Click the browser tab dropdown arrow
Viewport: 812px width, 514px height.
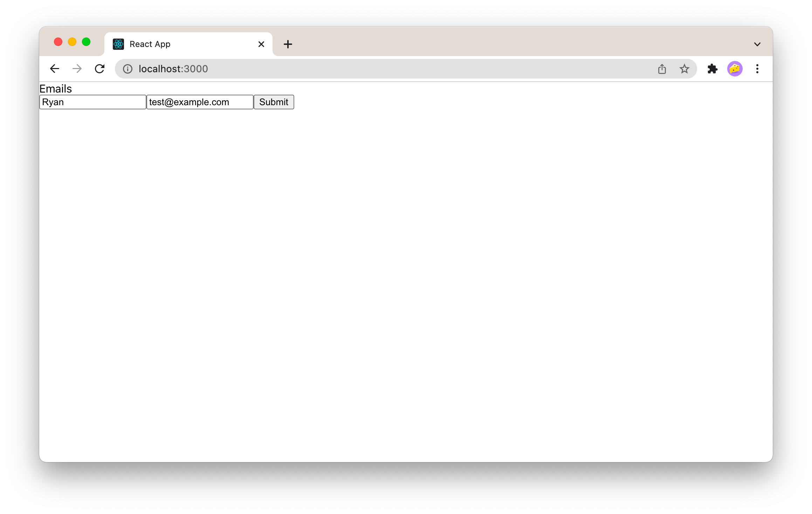(x=757, y=45)
